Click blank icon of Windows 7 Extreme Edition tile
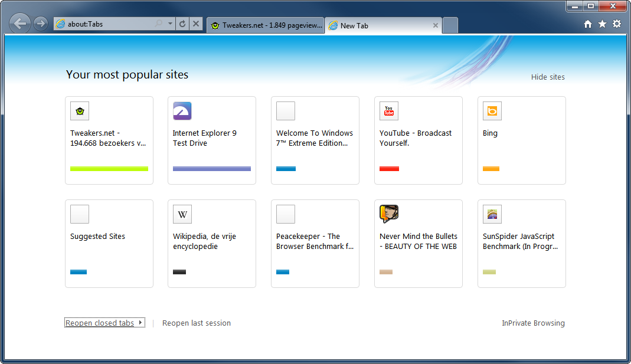Image resolution: width=631 pixels, height=364 pixels. point(286,111)
